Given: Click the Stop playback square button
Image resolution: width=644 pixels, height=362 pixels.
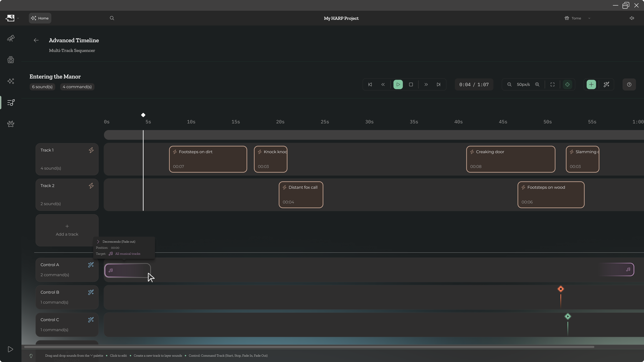Looking at the screenshot, I should pyautogui.click(x=411, y=84).
